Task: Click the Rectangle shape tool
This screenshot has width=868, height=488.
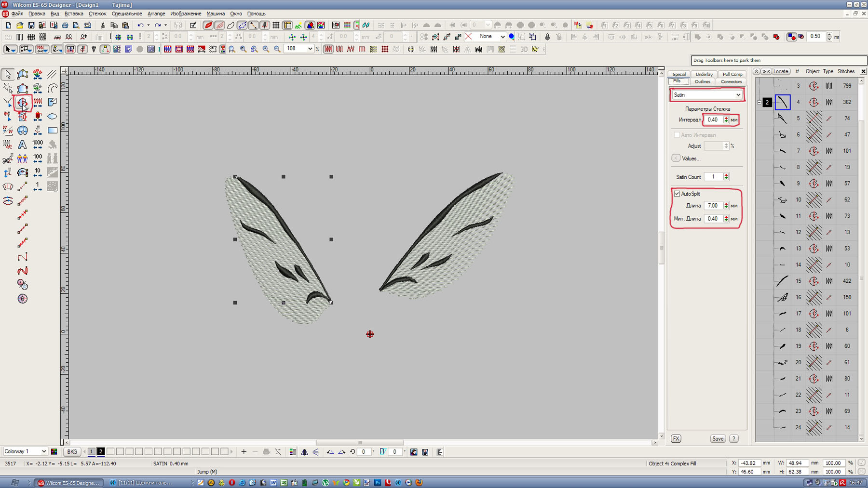Action: tap(52, 131)
